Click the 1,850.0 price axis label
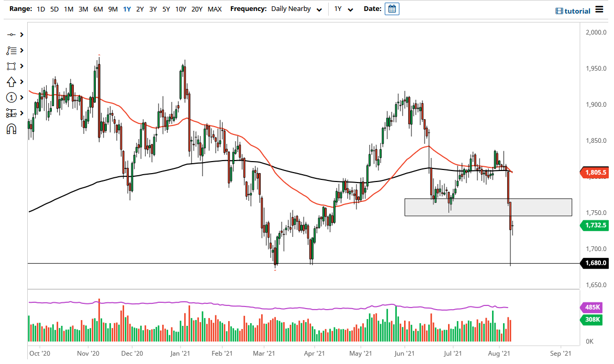614x364 pixels. pos(596,141)
